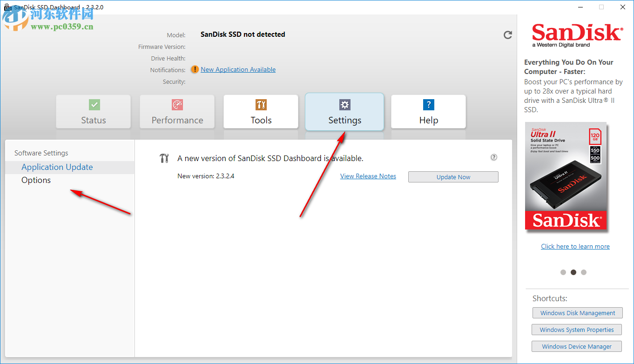Switch to the Tools tab

(x=261, y=112)
